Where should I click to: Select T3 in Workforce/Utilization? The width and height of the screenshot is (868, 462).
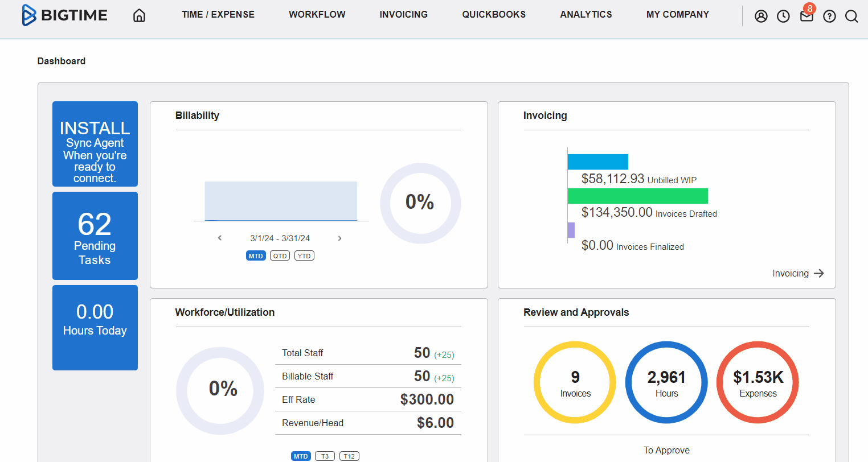pyautogui.click(x=325, y=456)
